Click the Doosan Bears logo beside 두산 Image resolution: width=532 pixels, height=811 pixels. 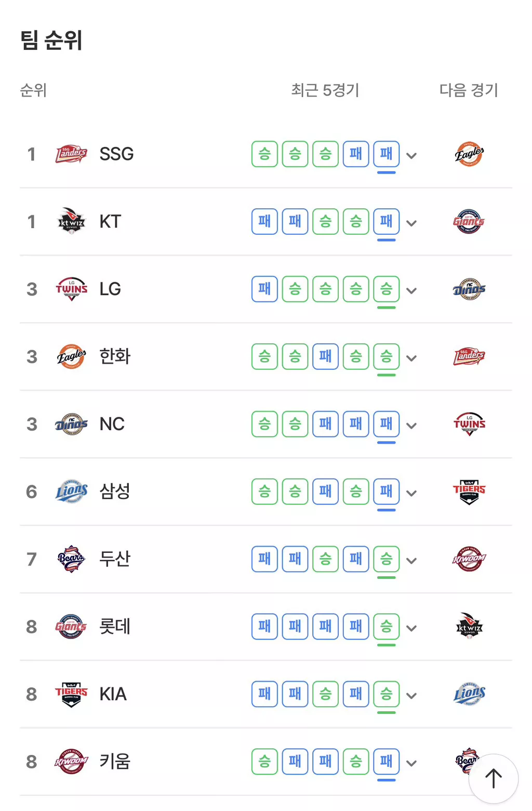pyautogui.click(x=71, y=559)
